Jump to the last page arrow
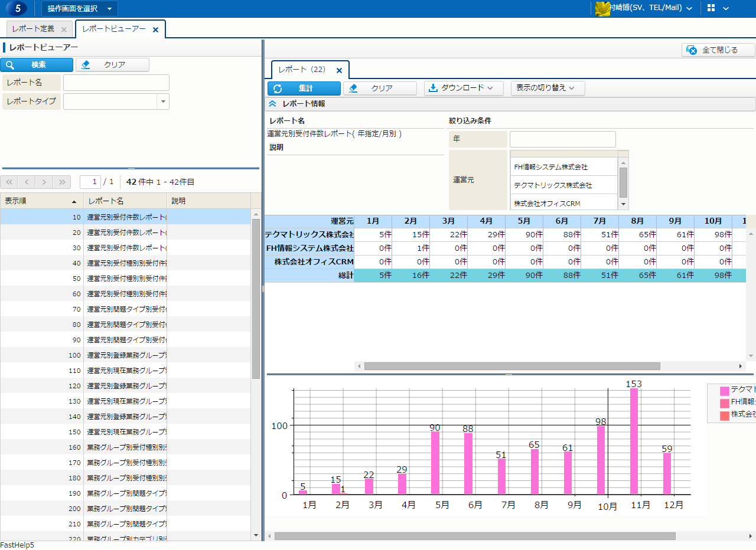 [61, 182]
